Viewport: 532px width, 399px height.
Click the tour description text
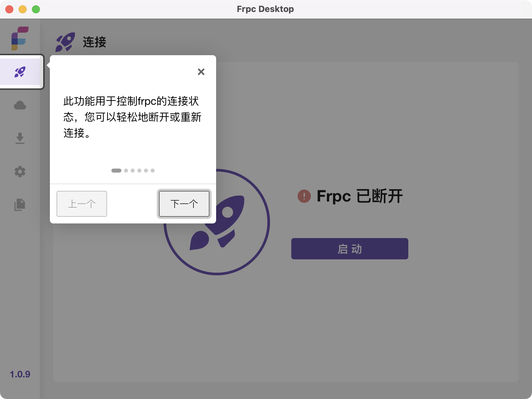132,117
